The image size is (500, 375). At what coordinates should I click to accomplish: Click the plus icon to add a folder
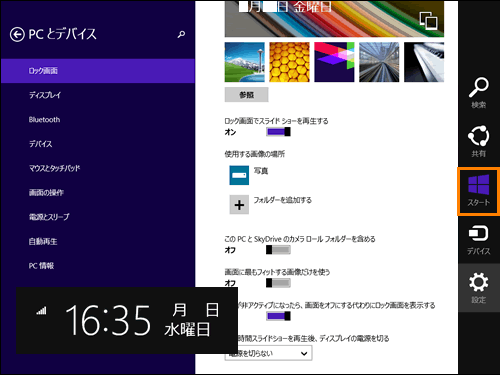pyautogui.click(x=239, y=205)
